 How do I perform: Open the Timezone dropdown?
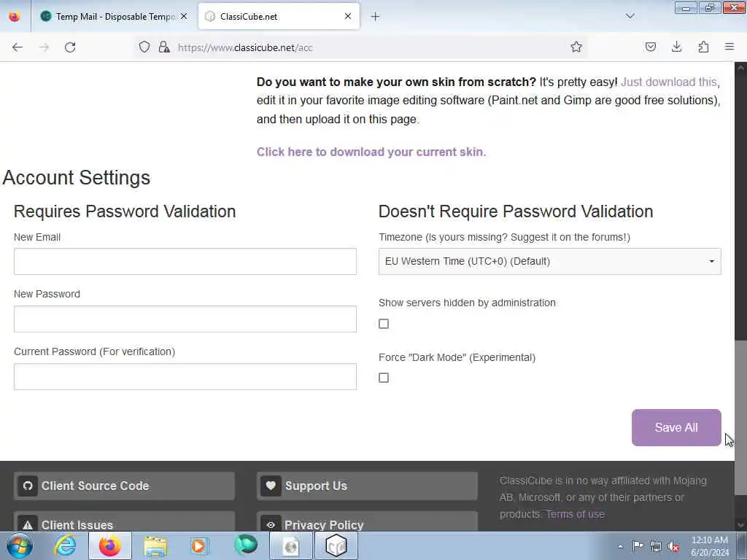pyautogui.click(x=550, y=262)
